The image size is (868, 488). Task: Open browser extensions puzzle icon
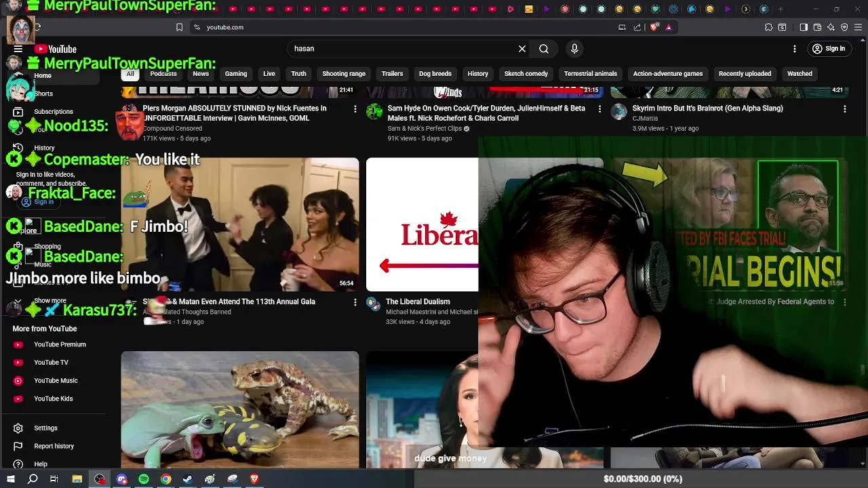tap(768, 27)
